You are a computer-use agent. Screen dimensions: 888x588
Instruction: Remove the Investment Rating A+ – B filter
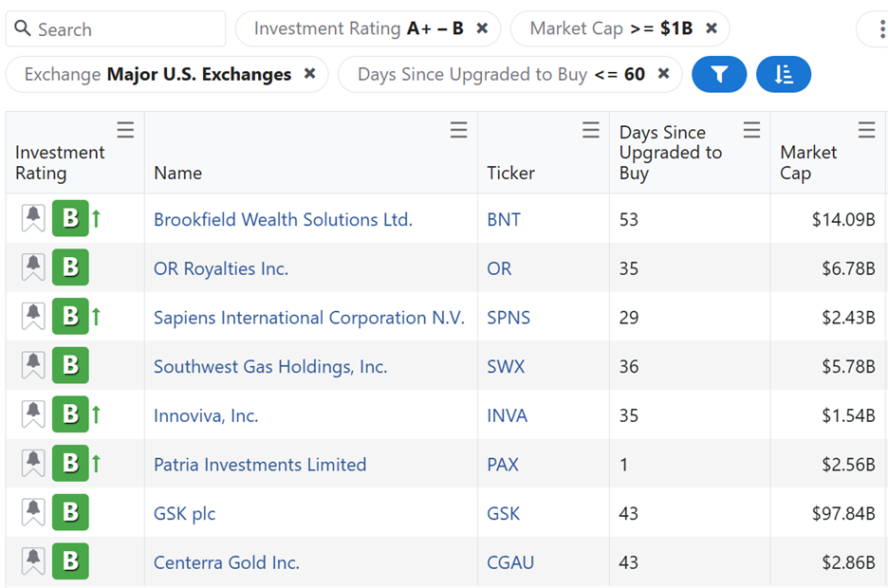(x=482, y=28)
